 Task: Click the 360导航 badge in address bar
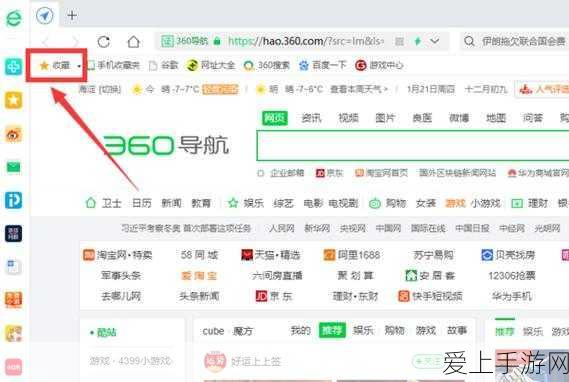[185, 41]
